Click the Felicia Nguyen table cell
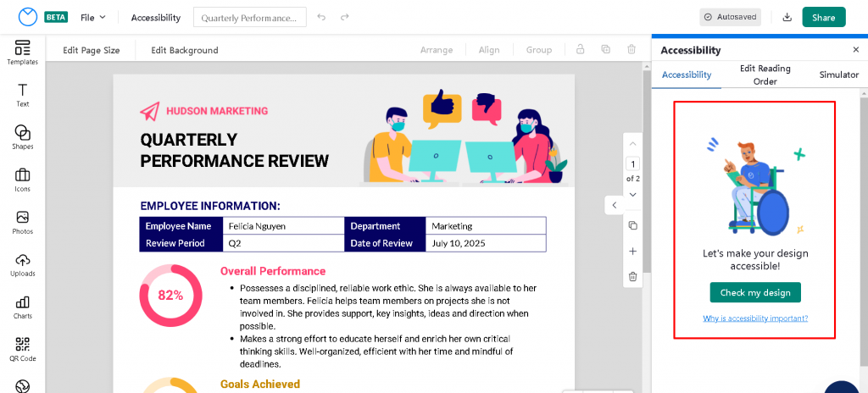The image size is (868, 393). pyautogui.click(x=283, y=226)
